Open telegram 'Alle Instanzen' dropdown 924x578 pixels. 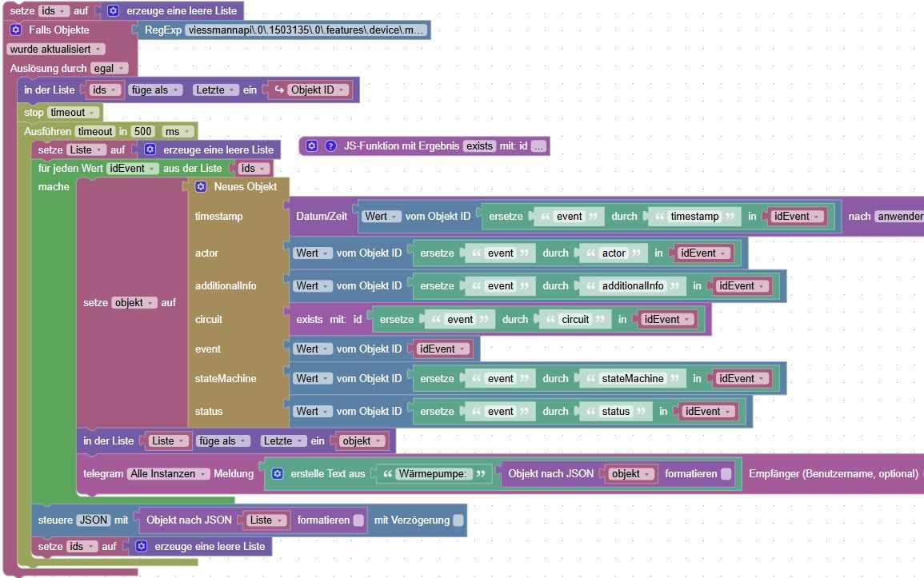click(169, 474)
